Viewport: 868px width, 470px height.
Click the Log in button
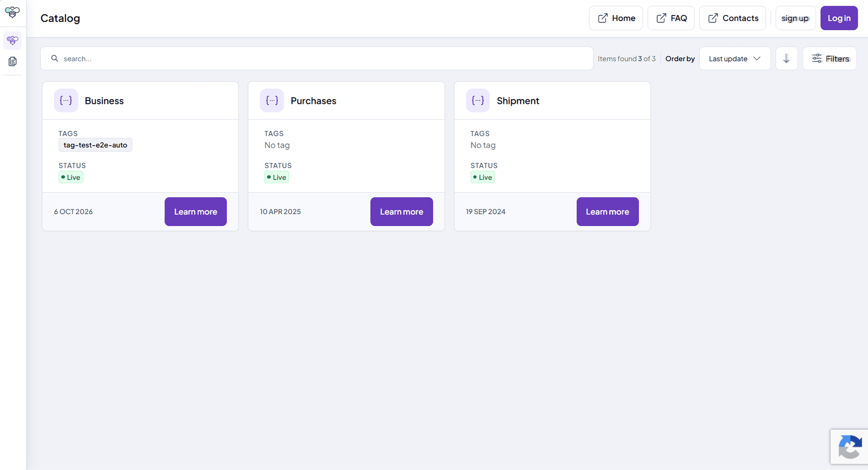(839, 18)
